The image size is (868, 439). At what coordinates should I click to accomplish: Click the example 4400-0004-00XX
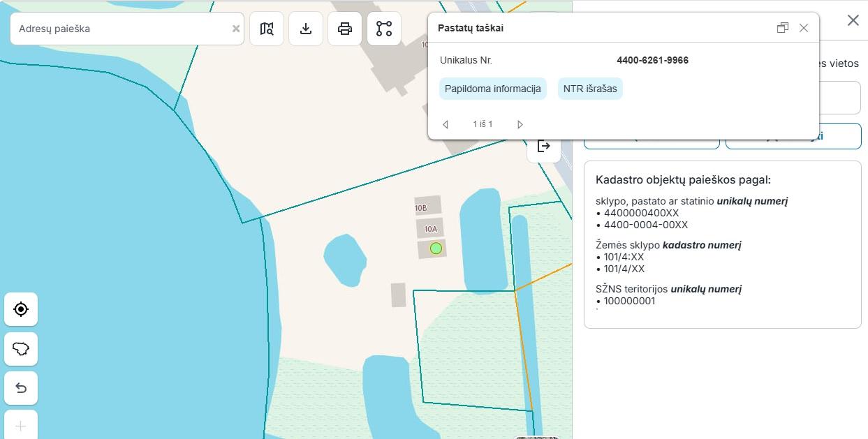pyautogui.click(x=646, y=225)
